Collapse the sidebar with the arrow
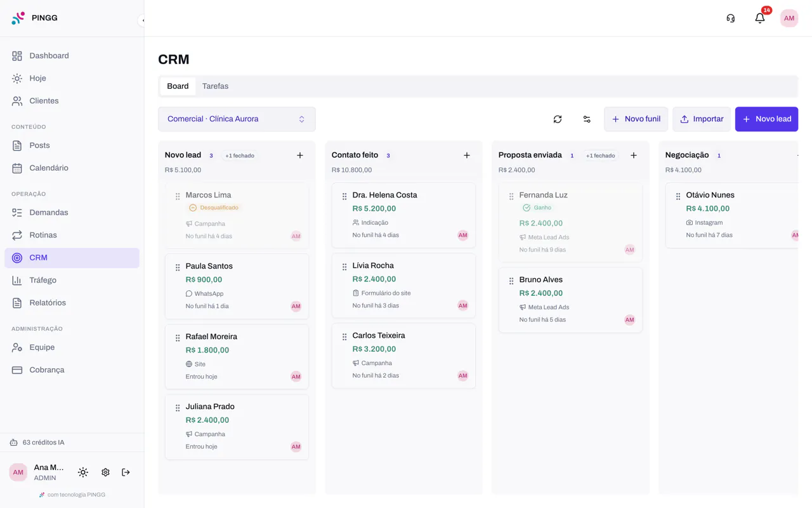The height and width of the screenshot is (508, 812). click(x=143, y=20)
